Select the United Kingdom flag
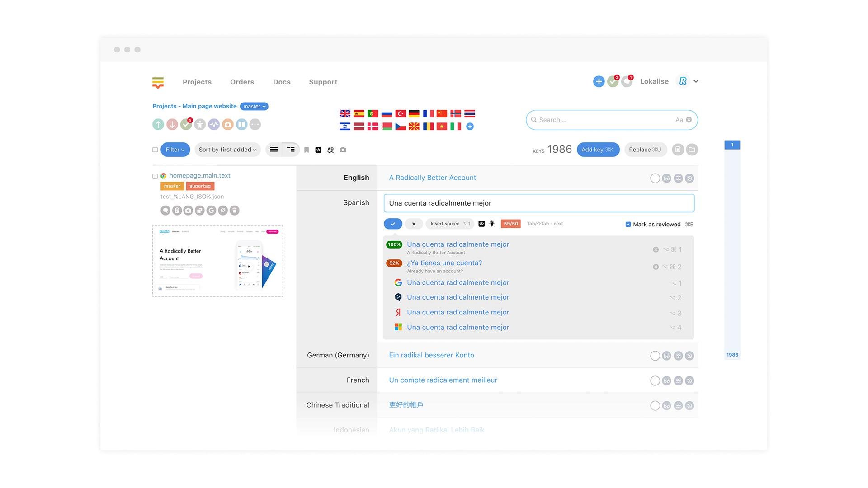 click(345, 113)
